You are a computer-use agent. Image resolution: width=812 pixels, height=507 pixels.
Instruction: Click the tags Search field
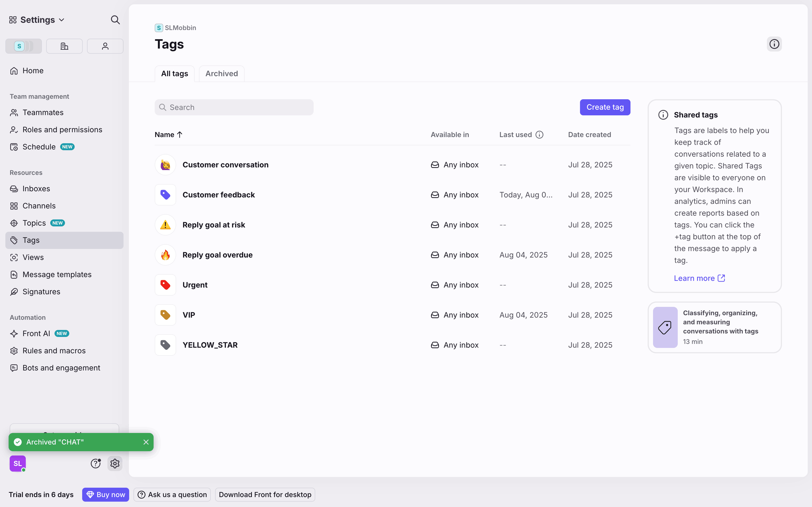click(234, 107)
